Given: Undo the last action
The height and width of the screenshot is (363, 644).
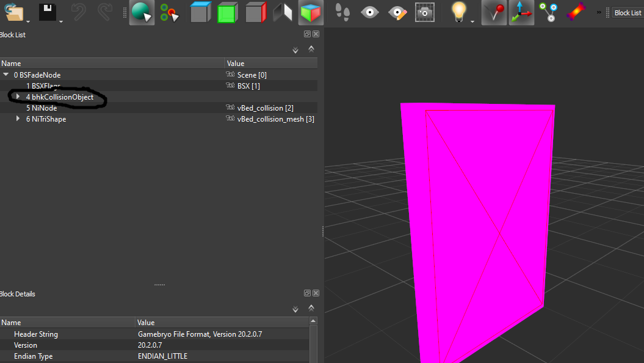Looking at the screenshot, I should tap(79, 12).
